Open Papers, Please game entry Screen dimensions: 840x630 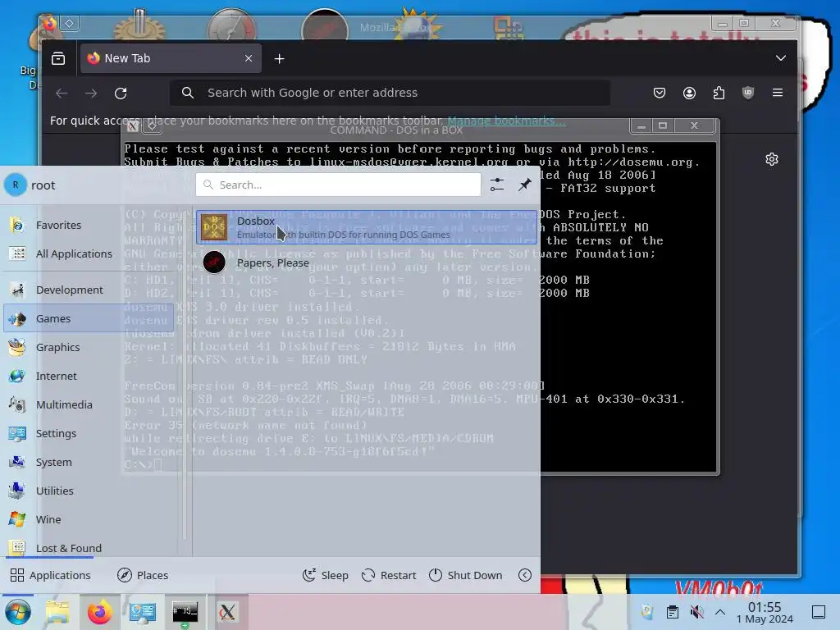(x=367, y=262)
